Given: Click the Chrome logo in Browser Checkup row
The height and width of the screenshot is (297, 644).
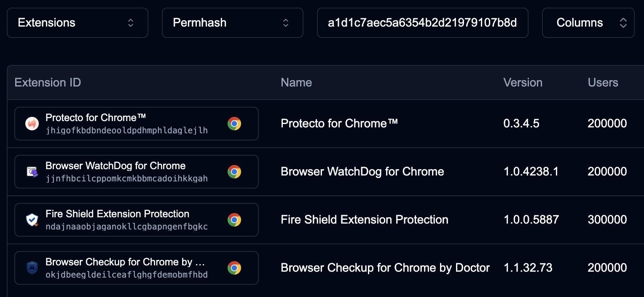Looking at the screenshot, I should point(234,268).
